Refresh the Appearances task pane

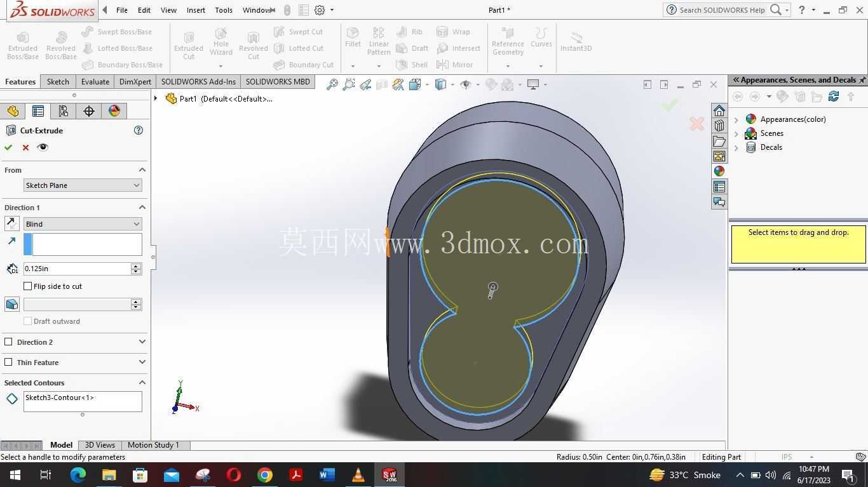pos(834,97)
